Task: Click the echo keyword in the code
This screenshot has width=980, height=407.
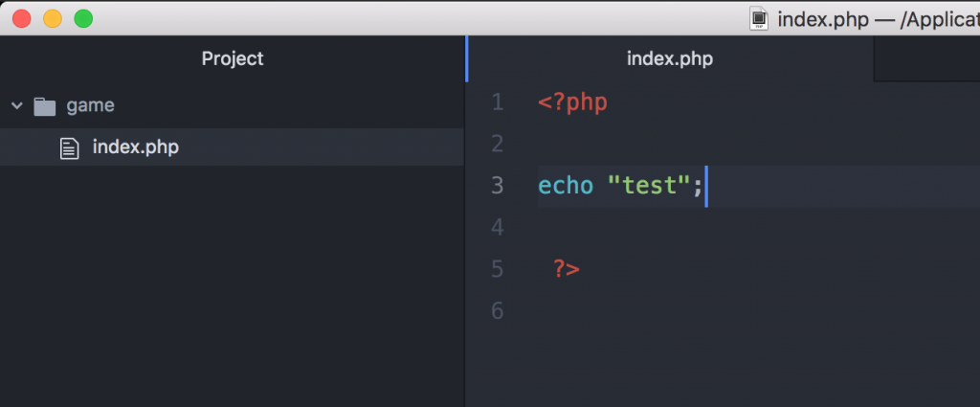Action: coord(566,186)
